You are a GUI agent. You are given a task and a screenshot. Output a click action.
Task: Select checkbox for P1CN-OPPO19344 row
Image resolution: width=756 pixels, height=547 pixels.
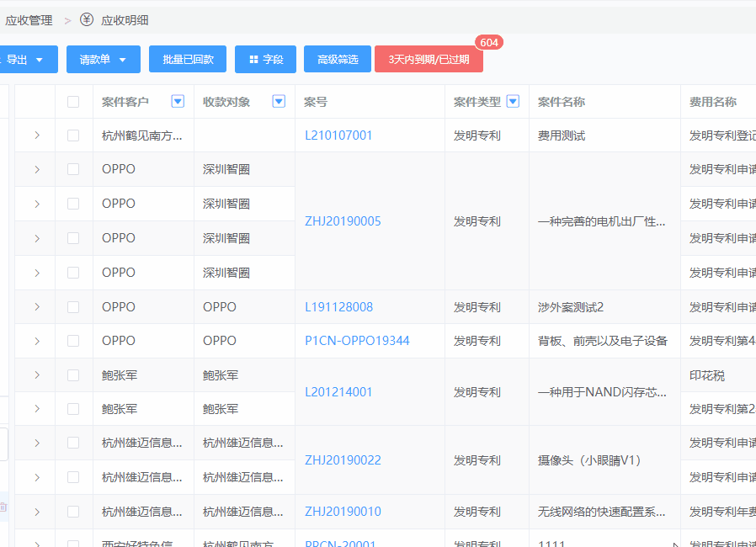click(73, 341)
